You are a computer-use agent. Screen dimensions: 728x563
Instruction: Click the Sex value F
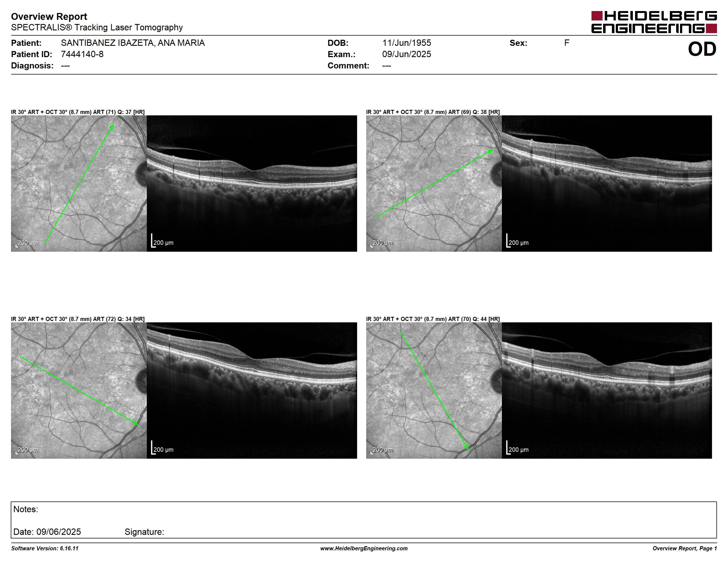click(x=567, y=43)
